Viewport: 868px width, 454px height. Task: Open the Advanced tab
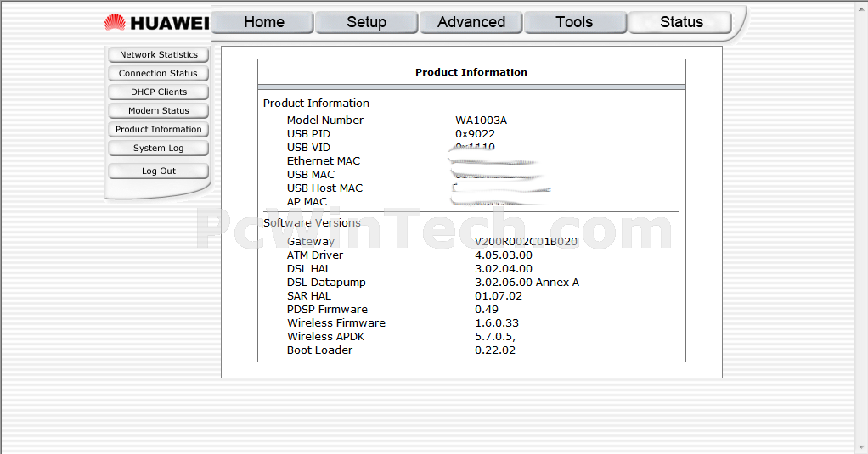pyautogui.click(x=471, y=22)
